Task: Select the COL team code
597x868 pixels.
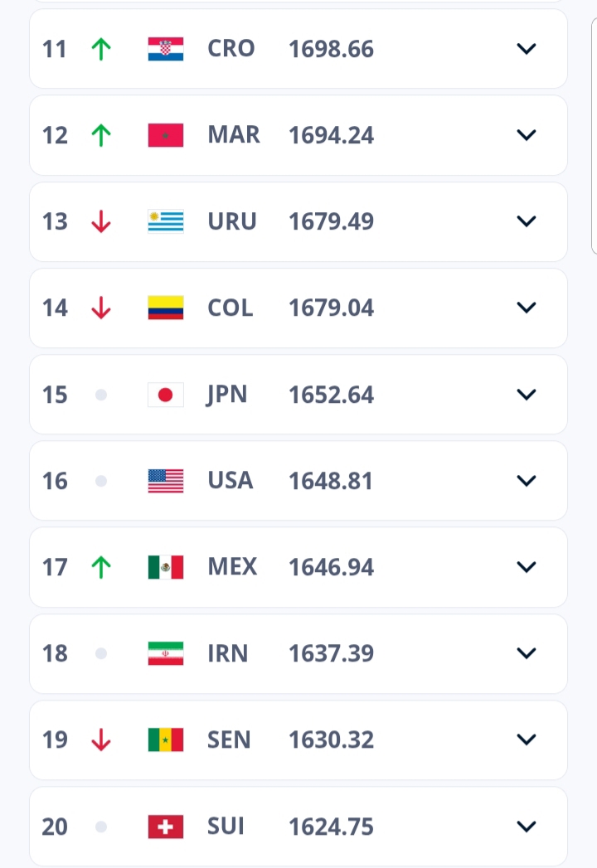Action: click(x=230, y=308)
